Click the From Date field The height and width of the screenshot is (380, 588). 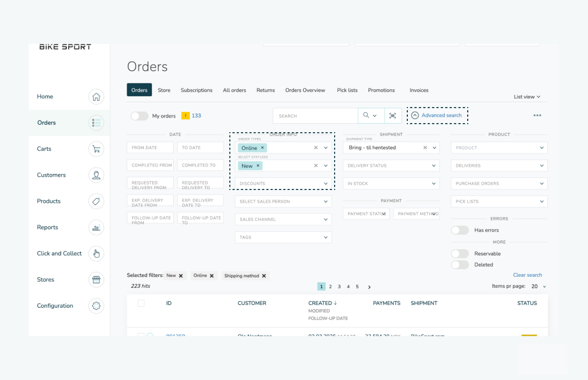(x=150, y=148)
